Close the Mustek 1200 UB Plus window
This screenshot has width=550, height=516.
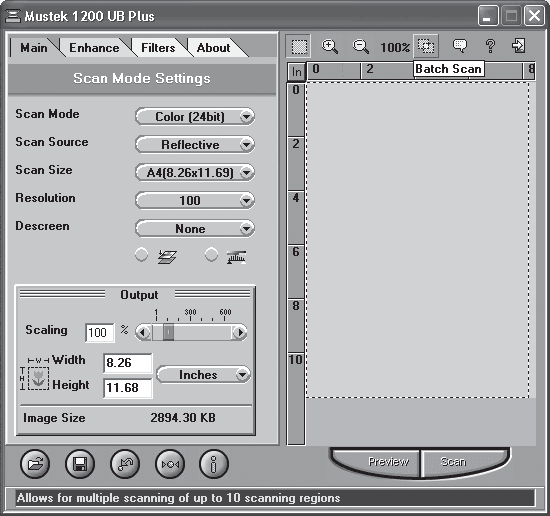[x=534, y=16]
